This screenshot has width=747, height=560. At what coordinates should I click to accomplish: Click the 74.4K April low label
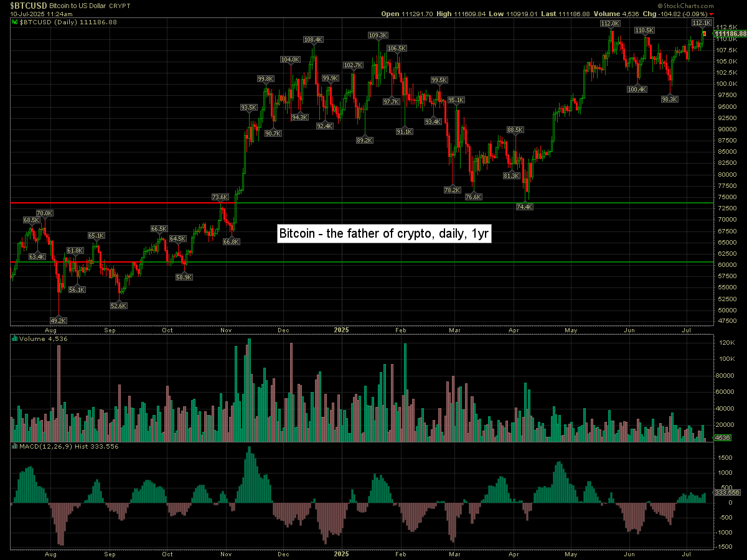point(525,207)
